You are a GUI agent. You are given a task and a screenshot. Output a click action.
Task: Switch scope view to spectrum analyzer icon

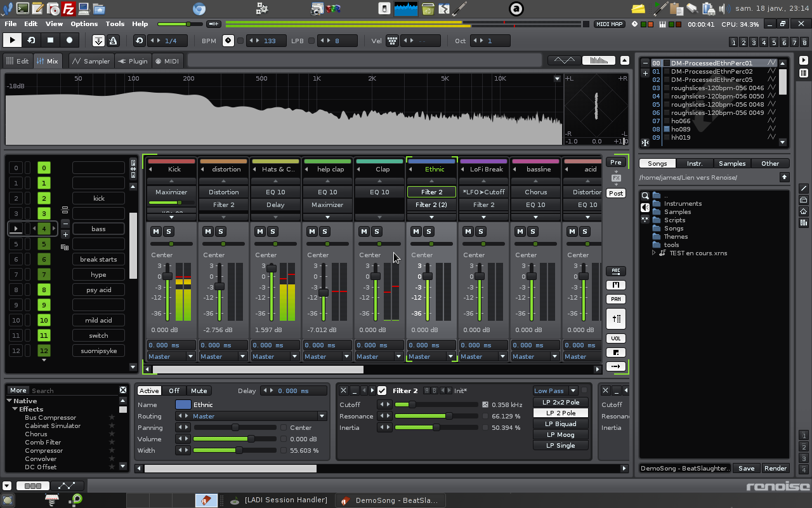tap(598, 61)
